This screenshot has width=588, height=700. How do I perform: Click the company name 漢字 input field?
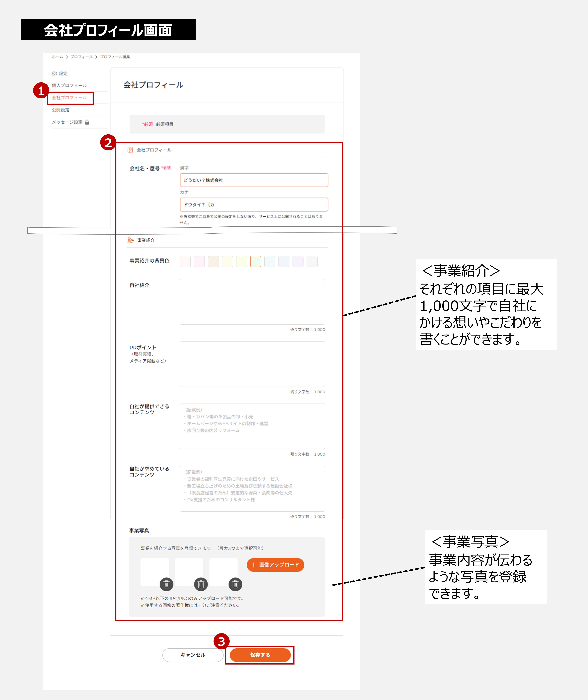coord(254,180)
